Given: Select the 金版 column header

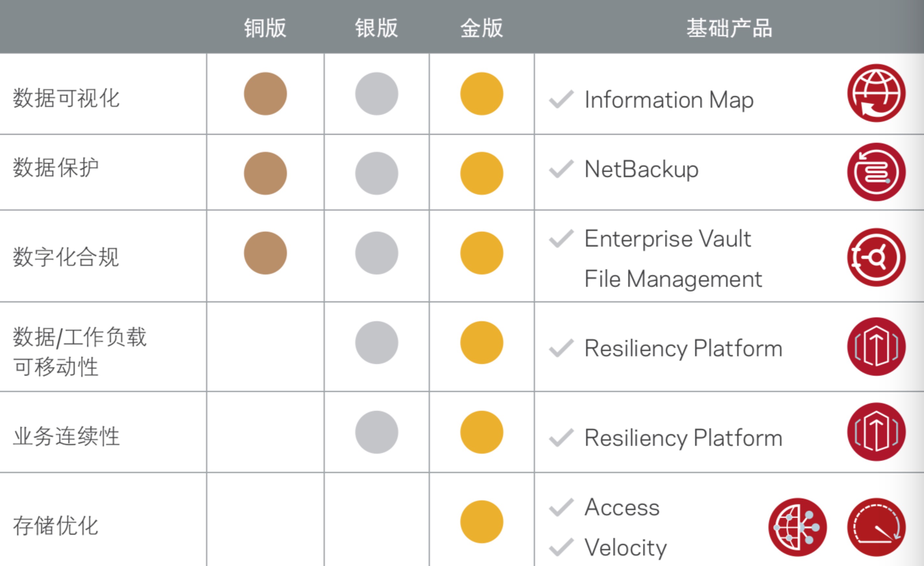Looking at the screenshot, I should tap(481, 28).
